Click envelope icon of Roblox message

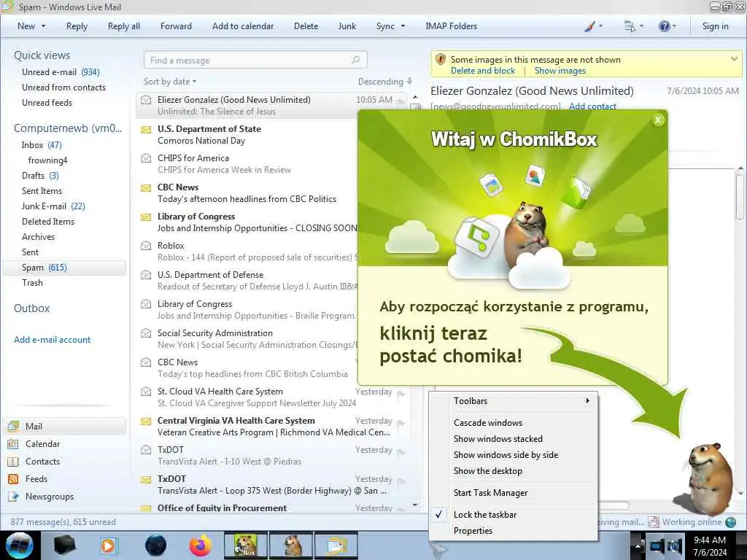coord(146,246)
